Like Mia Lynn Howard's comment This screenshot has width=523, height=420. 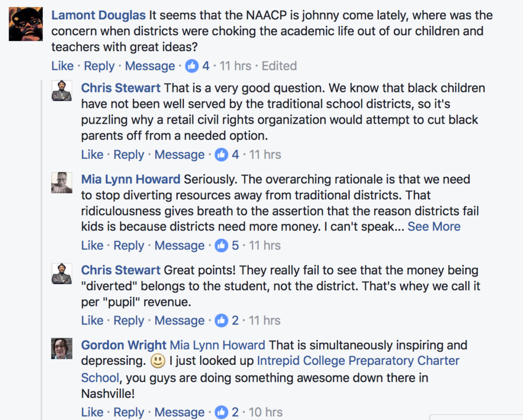point(92,245)
